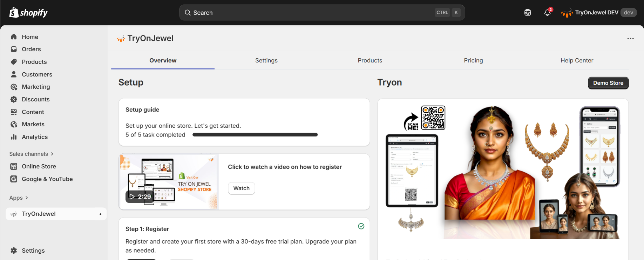
Task: Click the play button on video thumbnail
Action: tap(132, 197)
